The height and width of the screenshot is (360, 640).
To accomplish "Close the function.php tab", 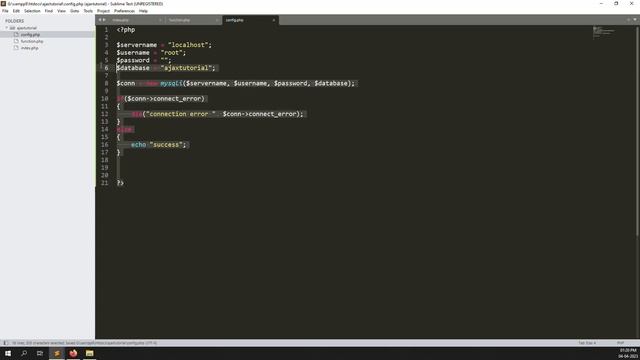I will [x=217, y=20].
